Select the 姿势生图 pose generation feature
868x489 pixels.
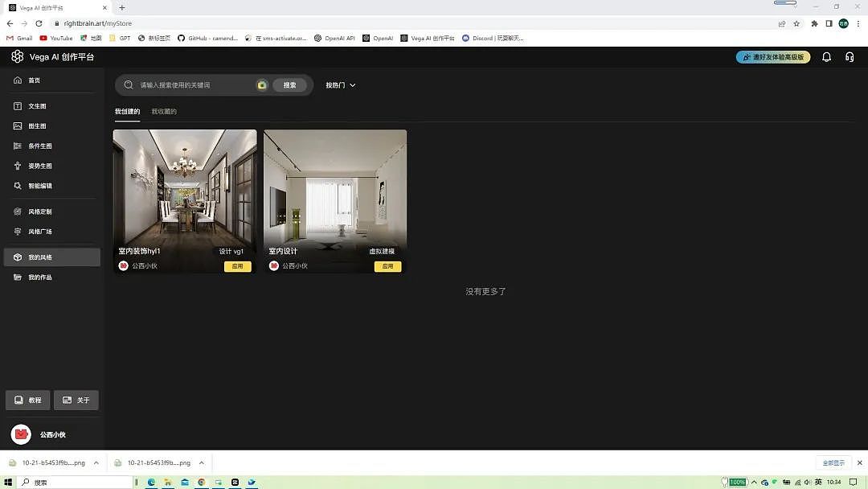pyautogui.click(x=39, y=166)
